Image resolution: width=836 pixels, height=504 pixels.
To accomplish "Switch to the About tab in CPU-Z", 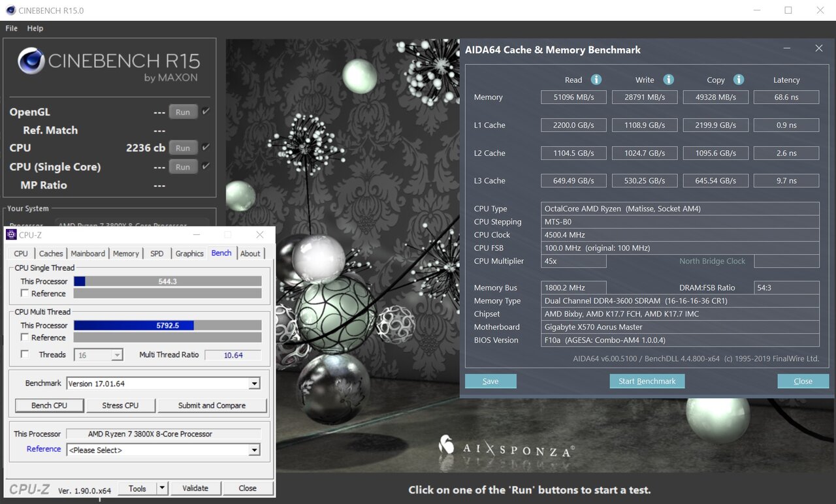I will tap(250, 254).
